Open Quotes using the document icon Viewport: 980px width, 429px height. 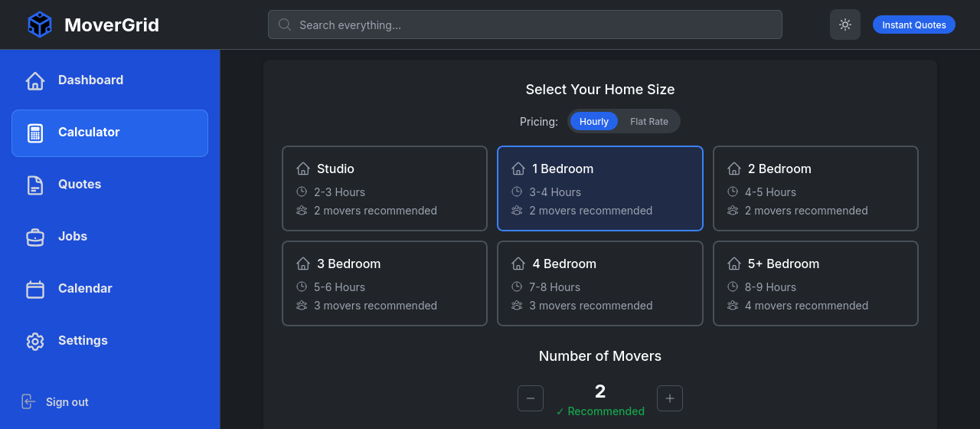coord(35,185)
